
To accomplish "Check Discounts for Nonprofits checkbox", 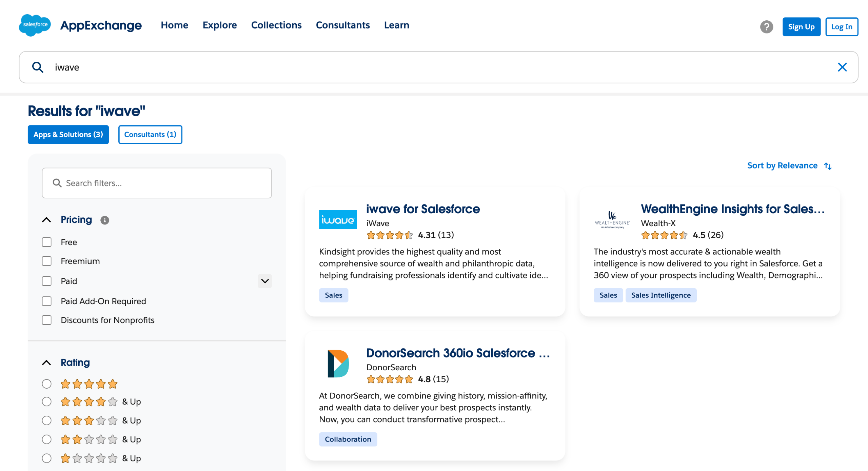I will 46,320.
